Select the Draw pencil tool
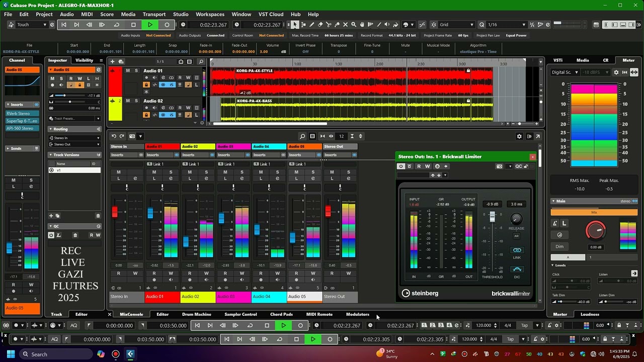This screenshot has height=362, width=644. pos(312,25)
